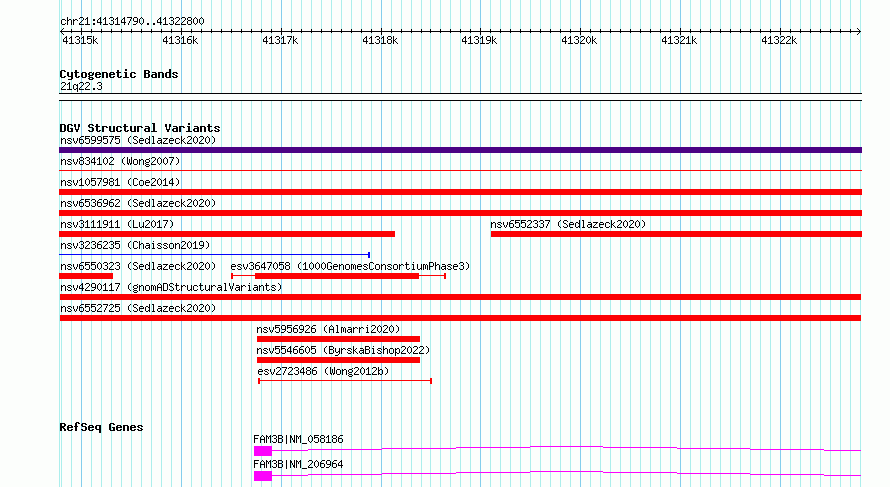Click the 41318k ruler position label

pyautogui.click(x=380, y=40)
